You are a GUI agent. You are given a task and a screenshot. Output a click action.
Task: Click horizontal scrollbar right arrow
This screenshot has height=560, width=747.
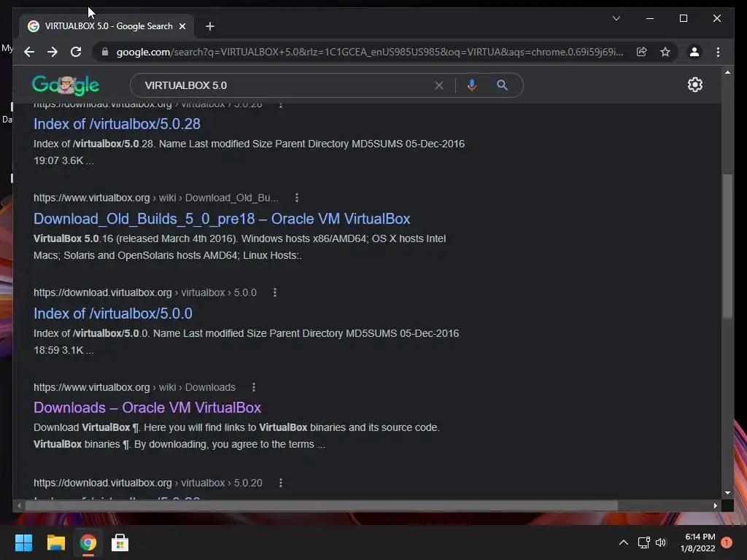(715, 506)
